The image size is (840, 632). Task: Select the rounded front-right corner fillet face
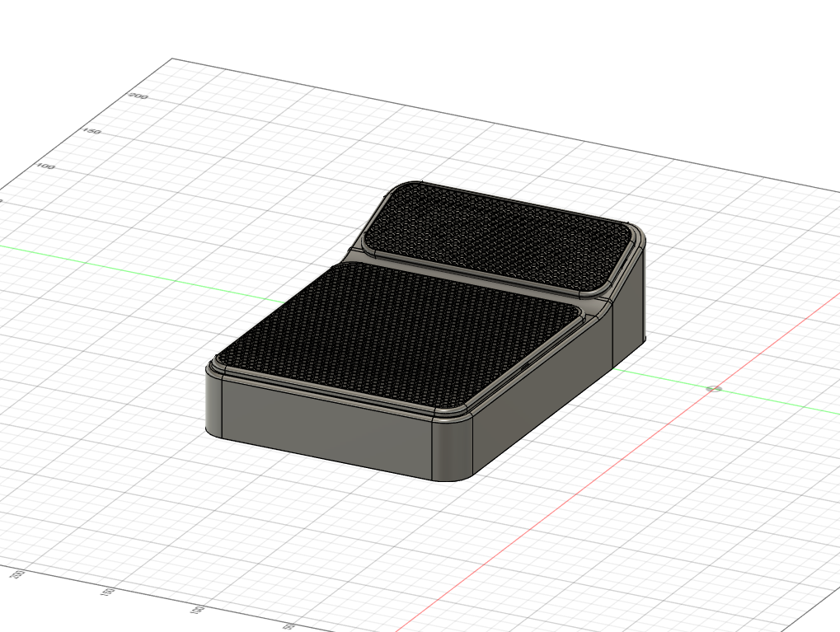(x=453, y=449)
